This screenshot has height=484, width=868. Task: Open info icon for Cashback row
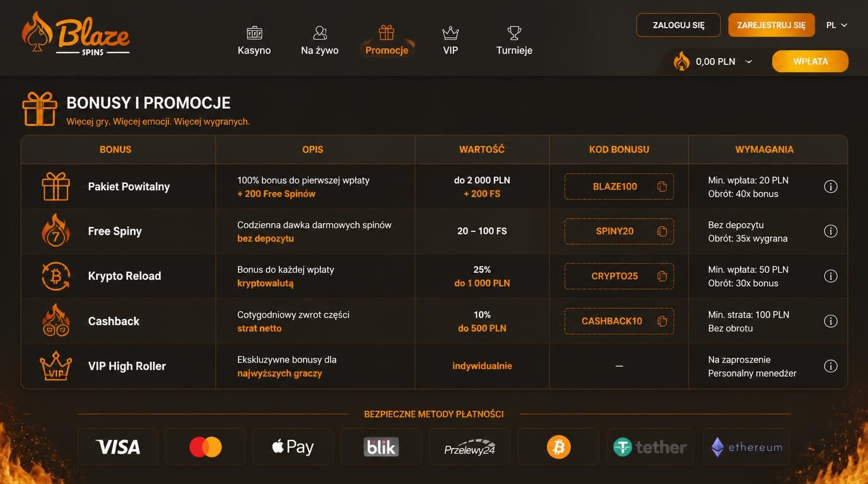click(831, 321)
